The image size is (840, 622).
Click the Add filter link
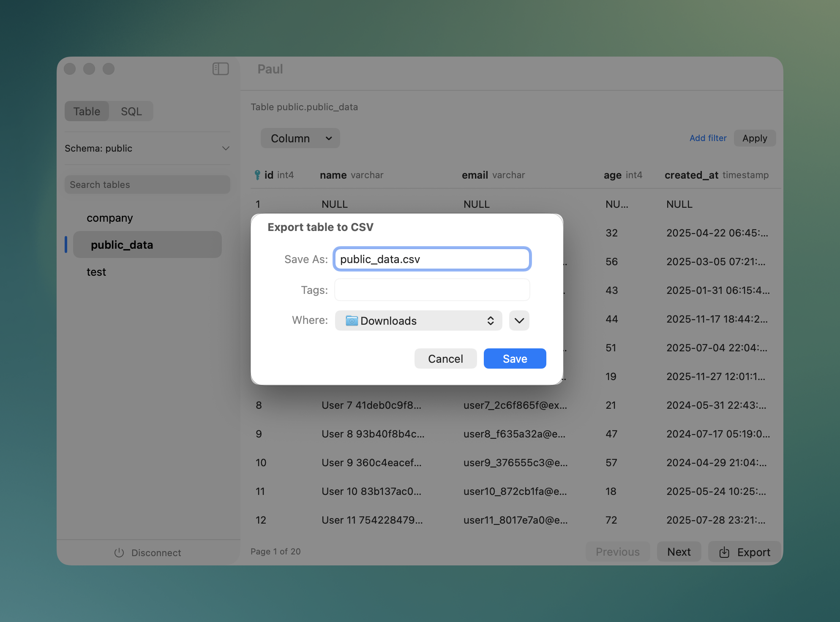click(708, 138)
